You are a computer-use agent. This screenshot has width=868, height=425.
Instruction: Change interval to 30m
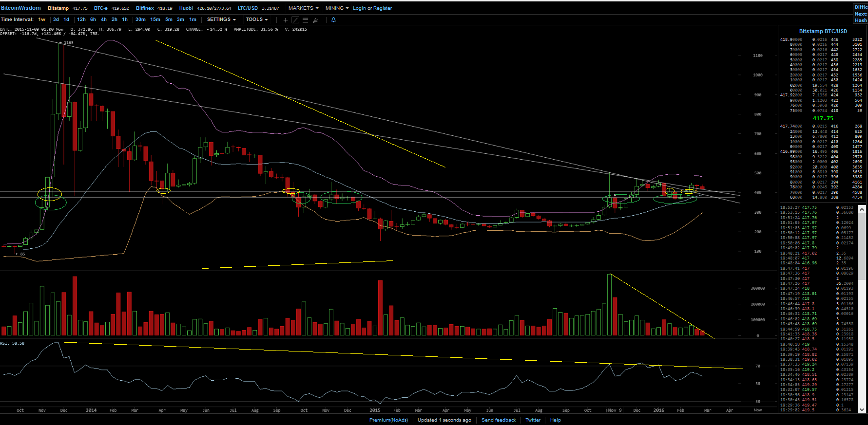pos(140,19)
